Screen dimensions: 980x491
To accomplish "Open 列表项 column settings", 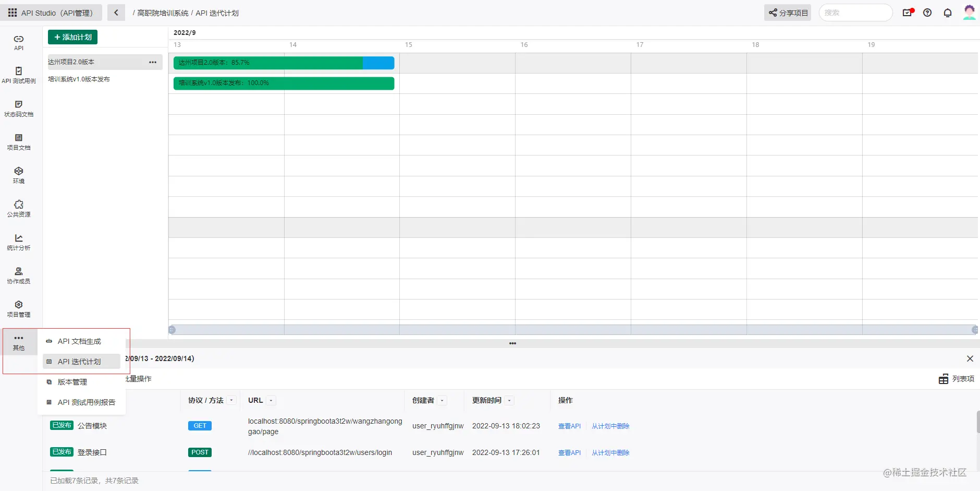I will pyautogui.click(x=957, y=379).
